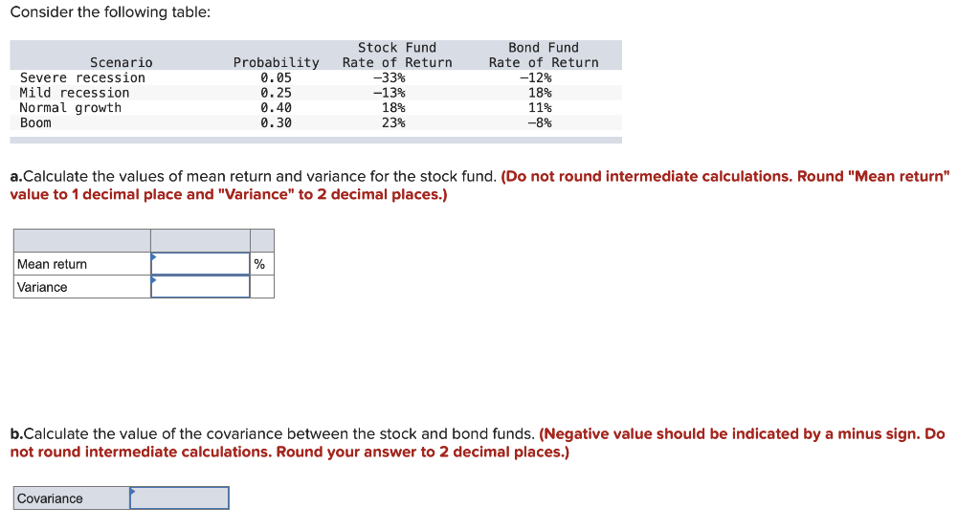This screenshot has height=530, width=980.
Task: Select the Variance answer input box
Action: coord(200,287)
